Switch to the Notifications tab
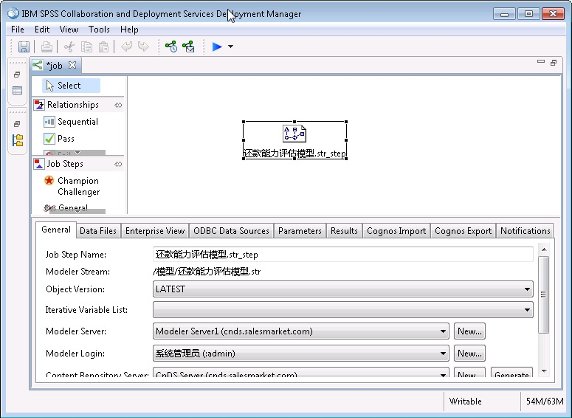 (x=525, y=231)
